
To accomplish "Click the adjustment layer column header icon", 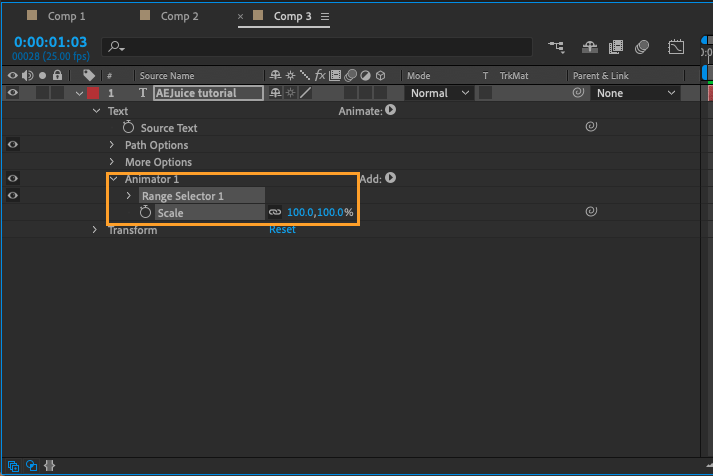I will point(365,75).
